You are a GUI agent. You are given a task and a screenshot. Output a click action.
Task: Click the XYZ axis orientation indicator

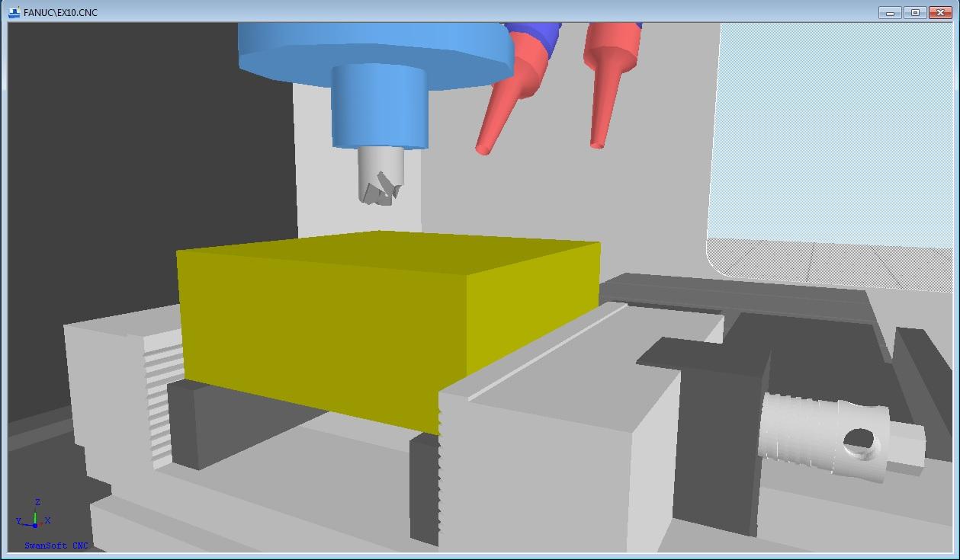click(x=34, y=517)
